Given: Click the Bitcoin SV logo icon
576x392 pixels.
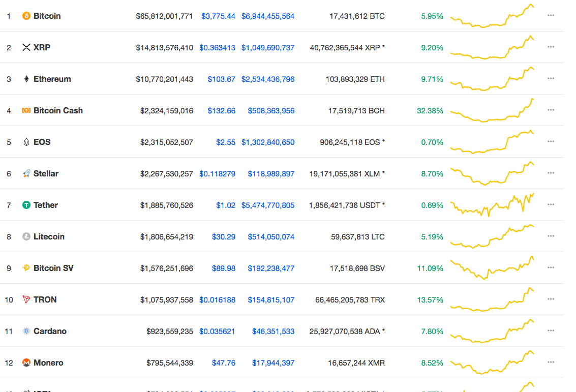Looking at the screenshot, I should tap(26, 268).
